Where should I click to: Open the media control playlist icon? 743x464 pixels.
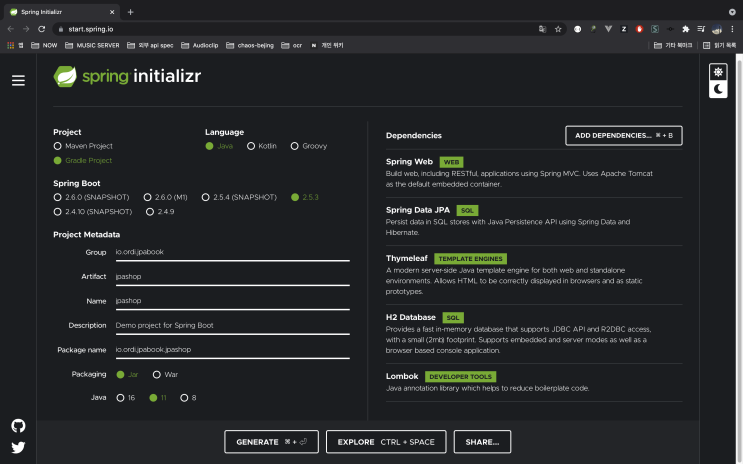[701, 29]
